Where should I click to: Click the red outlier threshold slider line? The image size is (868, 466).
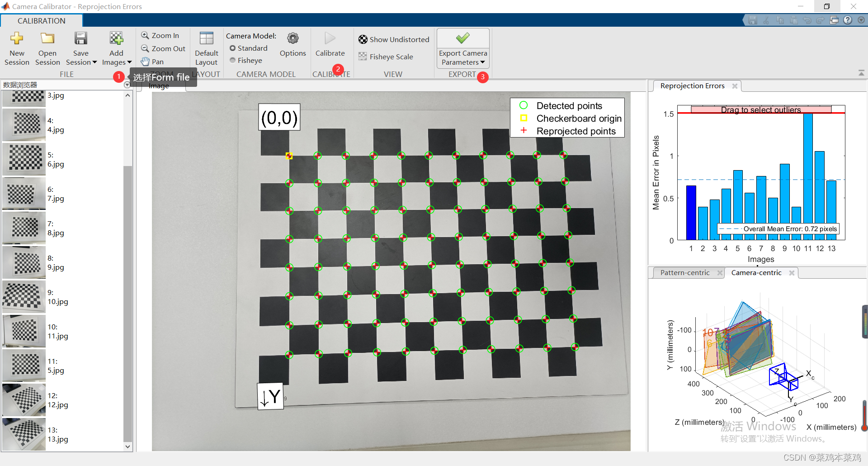[x=761, y=113]
